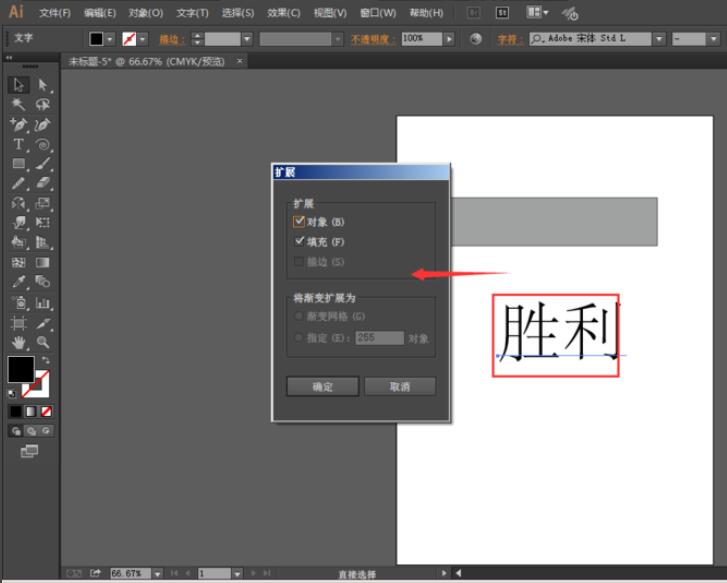
Task: Switch to the 未标题-5 document tab
Action: (x=147, y=62)
